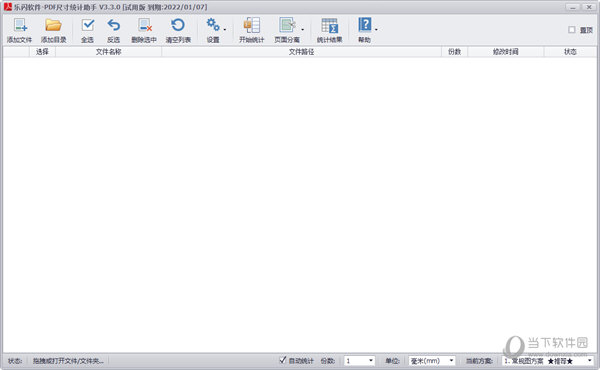Toggle the 自动统计 checkbox
Screen dimensions: 600x370
[282, 360]
